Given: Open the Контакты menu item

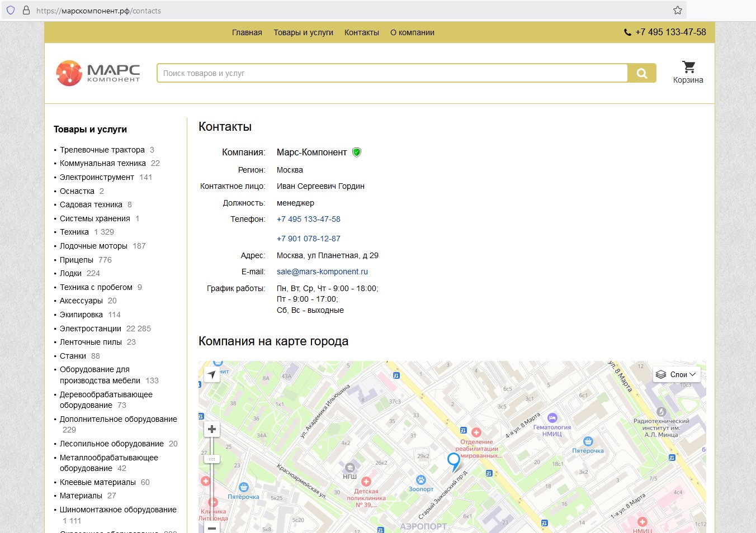Looking at the screenshot, I should tap(361, 32).
